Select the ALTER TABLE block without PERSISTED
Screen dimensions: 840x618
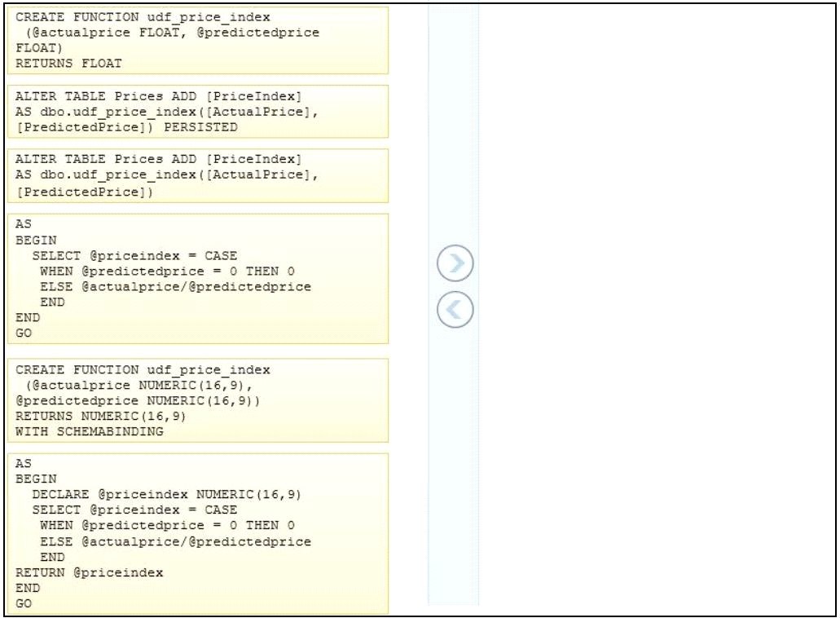pos(198,175)
